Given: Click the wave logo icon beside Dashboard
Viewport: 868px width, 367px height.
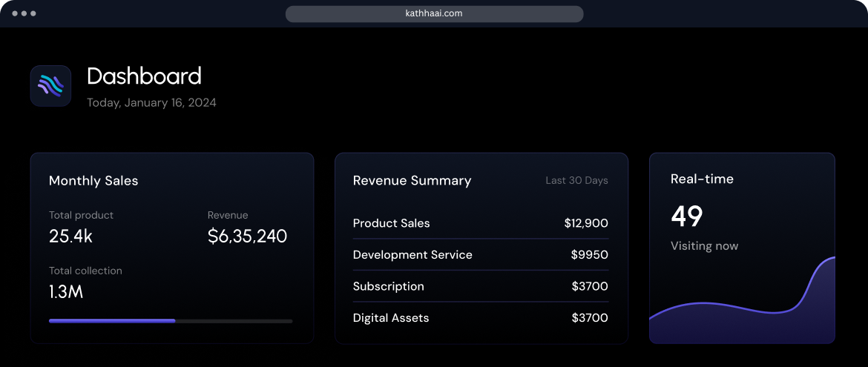Looking at the screenshot, I should pyautogui.click(x=50, y=86).
